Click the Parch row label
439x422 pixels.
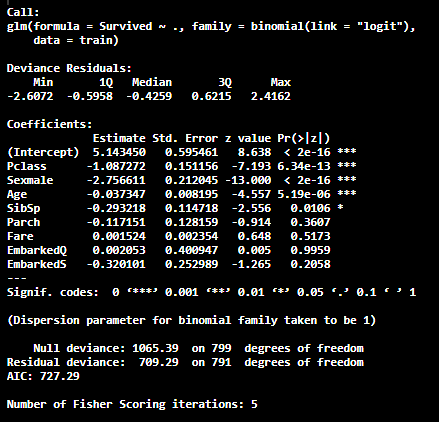pyautogui.click(x=23, y=222)
